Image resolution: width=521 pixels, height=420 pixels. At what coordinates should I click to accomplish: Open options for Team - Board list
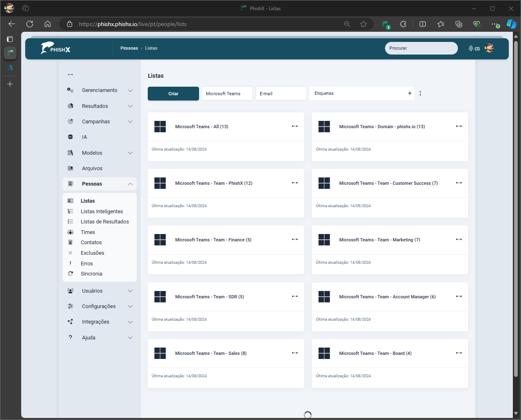pos(459,353)
